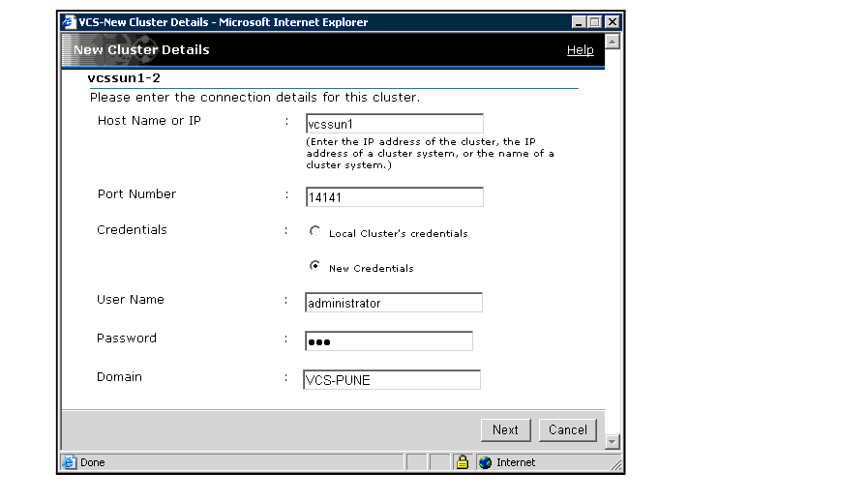The height and width of the screenshot is (501, 868).
Task: Click the Domain field containing VCS-PUNE
Action: 392,380
